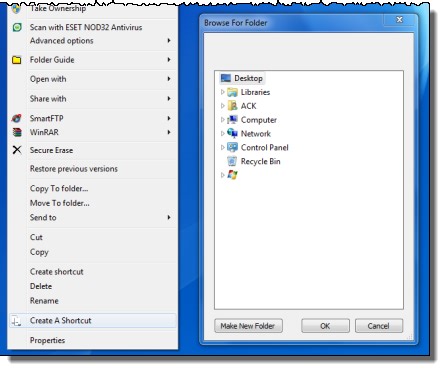Click the Control Panel icon
446x372 pixels.
tap(232, 147)
